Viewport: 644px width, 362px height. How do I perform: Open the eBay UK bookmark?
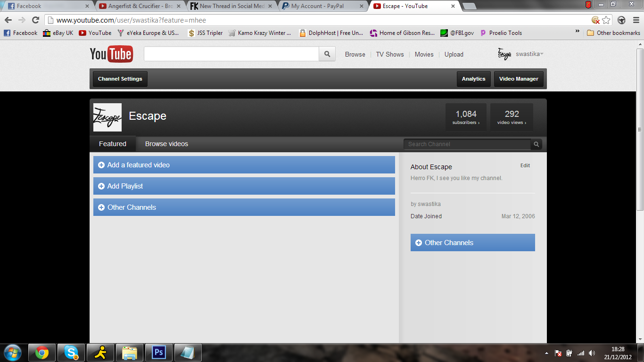[x=58, y=33]
